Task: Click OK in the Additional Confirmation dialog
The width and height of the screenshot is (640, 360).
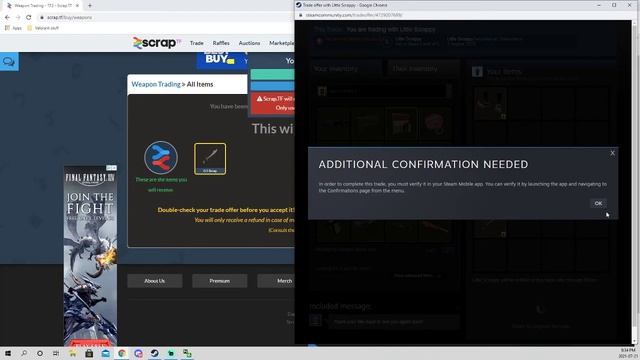Action: 598,203
